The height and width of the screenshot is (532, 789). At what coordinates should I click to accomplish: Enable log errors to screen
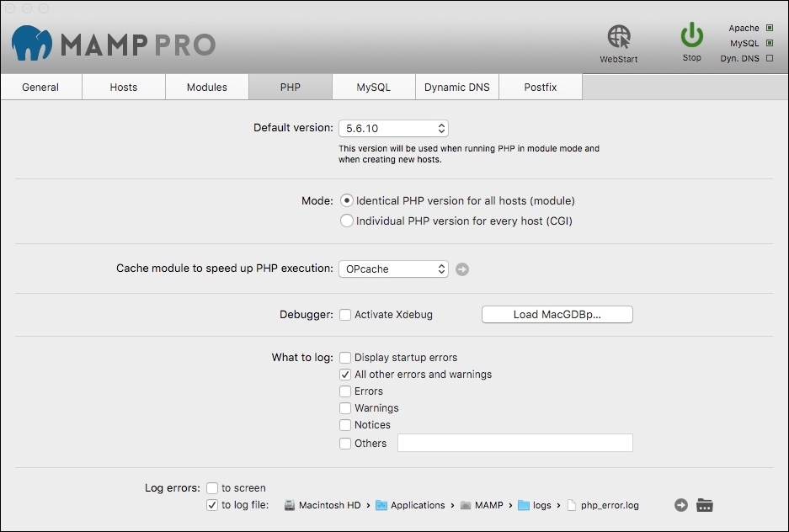pyautogui.click(x=212, y=488)
